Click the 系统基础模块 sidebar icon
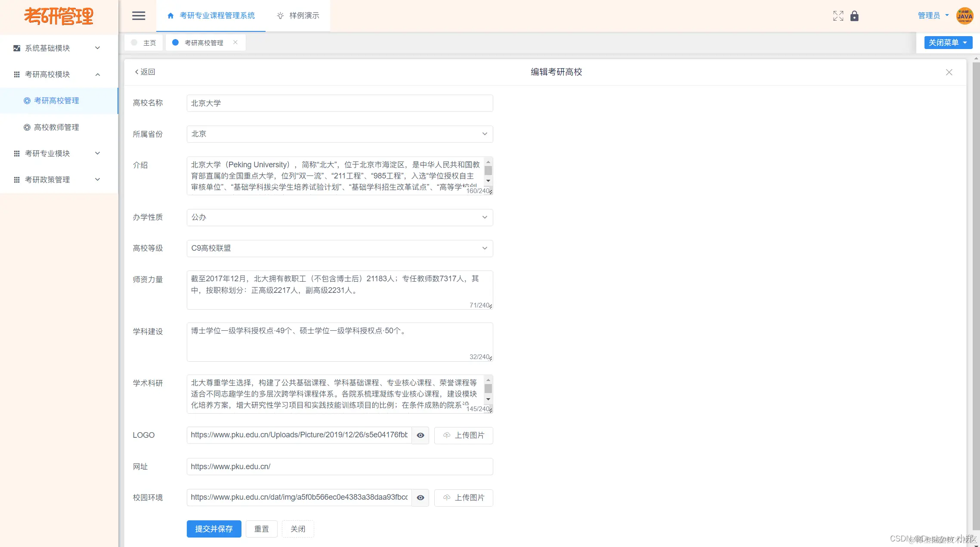The height and width of the screenshot is (547, 980). [x=16, y=48]
